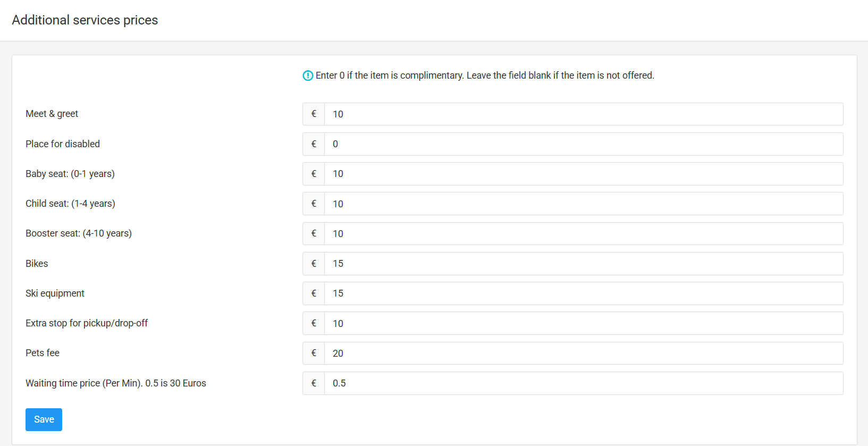Focus the Meet & greet price field
Image resolution: width=868 pixels, height=446 pixels.
583,114
